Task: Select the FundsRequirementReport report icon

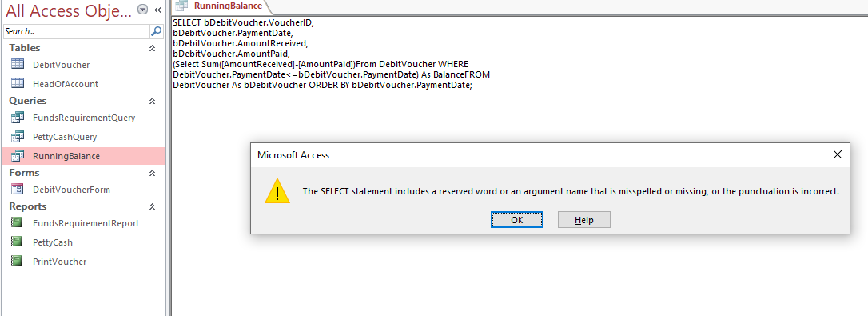Action: point(18,223)
